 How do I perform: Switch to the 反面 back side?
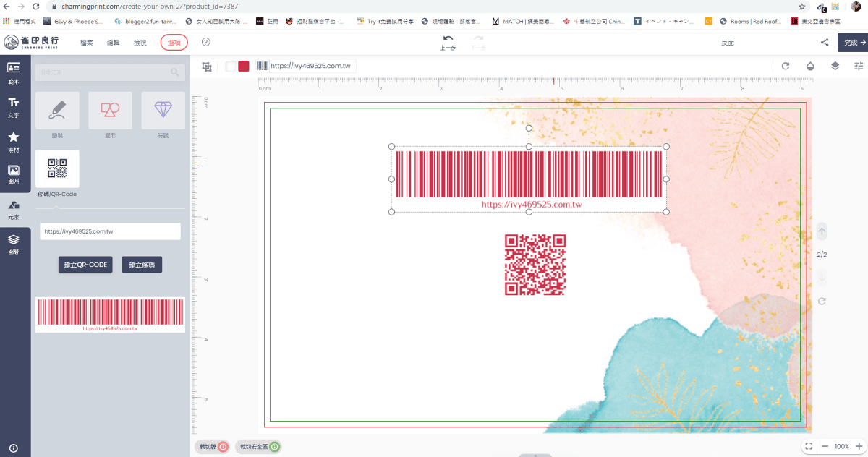(728, 43)
